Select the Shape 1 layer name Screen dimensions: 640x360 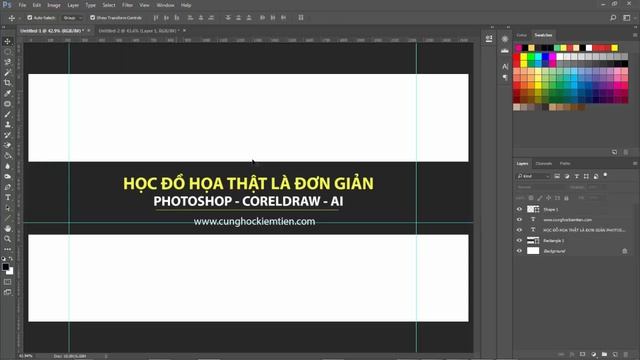pyautogui.click(x=551, y=209)
